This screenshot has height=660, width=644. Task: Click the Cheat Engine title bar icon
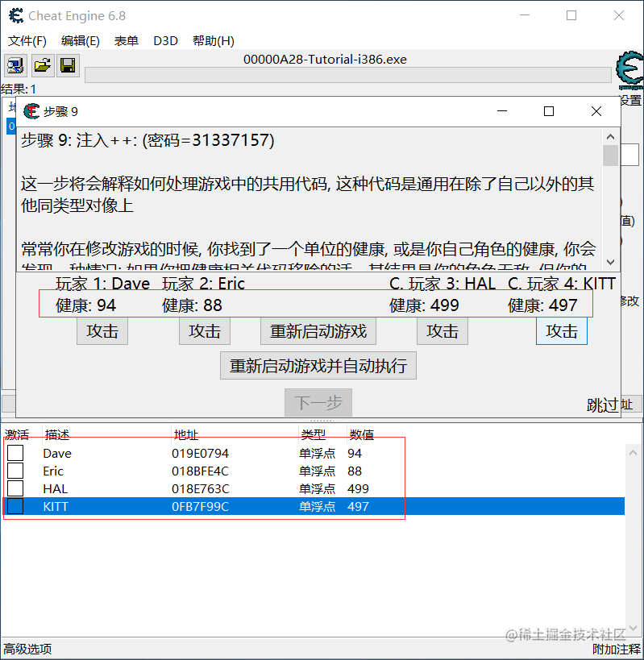tap(16, 16)
